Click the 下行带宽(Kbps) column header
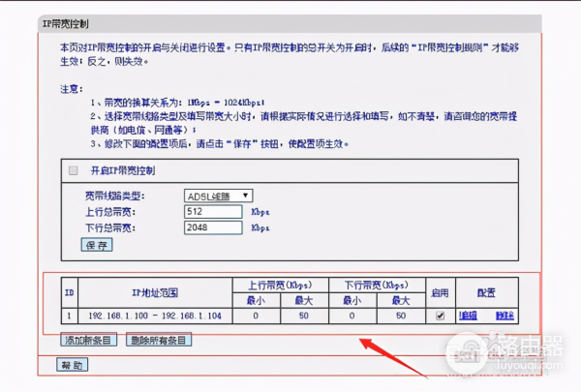This screenshot has height=392, width=581. coord(377,285)
